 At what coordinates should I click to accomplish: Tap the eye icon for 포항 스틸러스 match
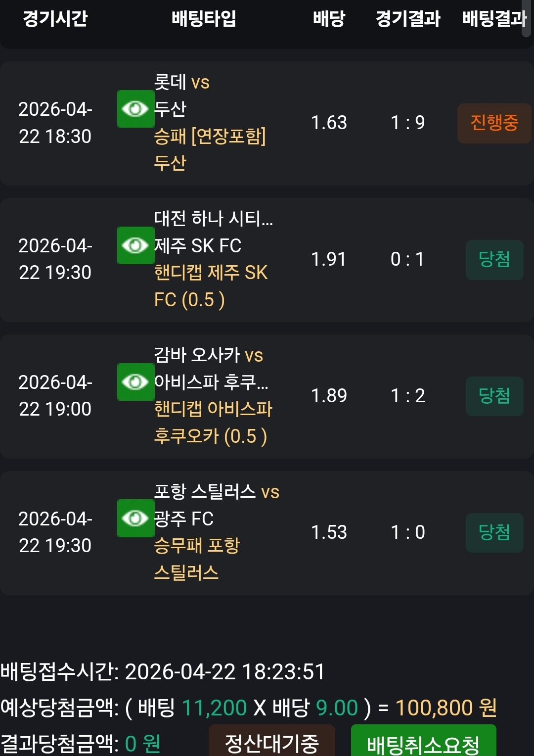(x=135, y=519)
